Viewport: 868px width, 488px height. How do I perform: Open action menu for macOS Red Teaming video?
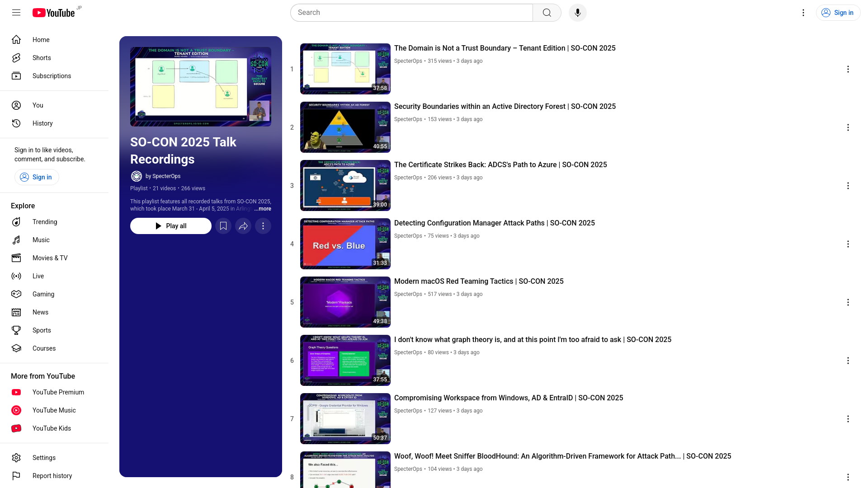(848, 302)
